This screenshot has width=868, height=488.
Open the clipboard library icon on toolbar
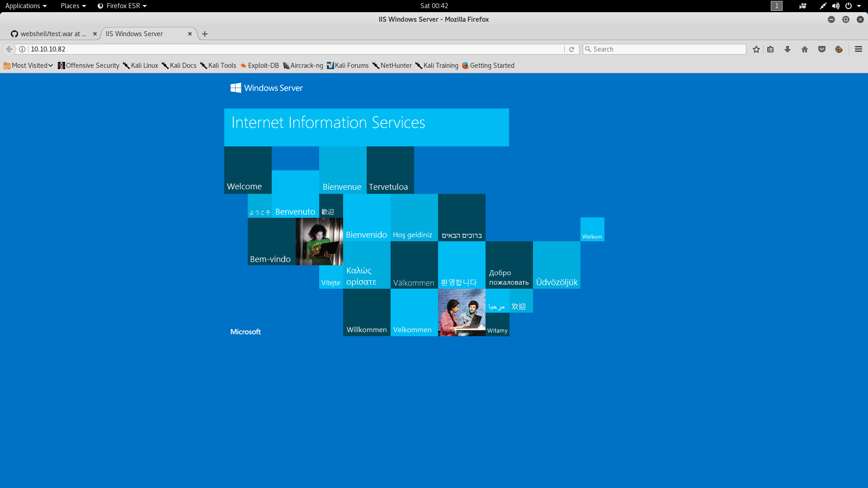[x=770, y=49]
